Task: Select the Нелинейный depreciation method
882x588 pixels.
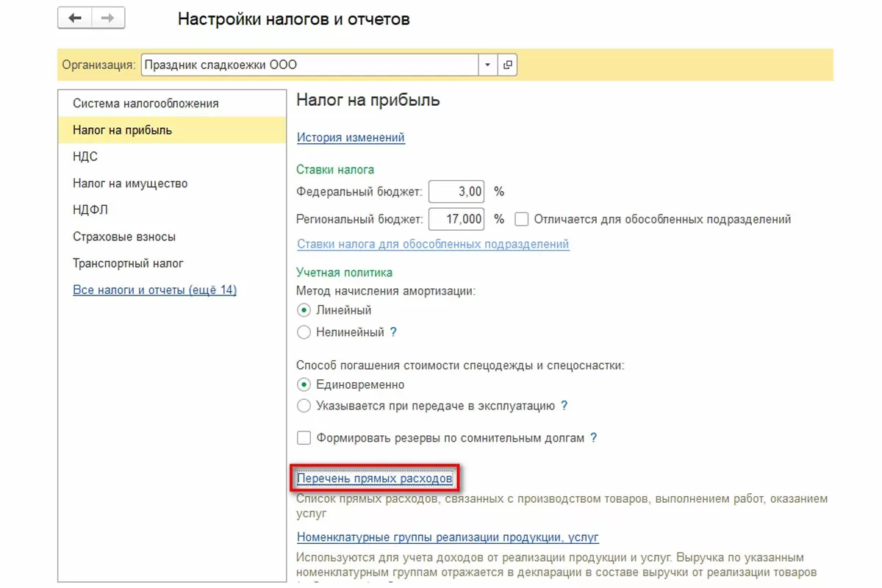Action: click(304, 332)
